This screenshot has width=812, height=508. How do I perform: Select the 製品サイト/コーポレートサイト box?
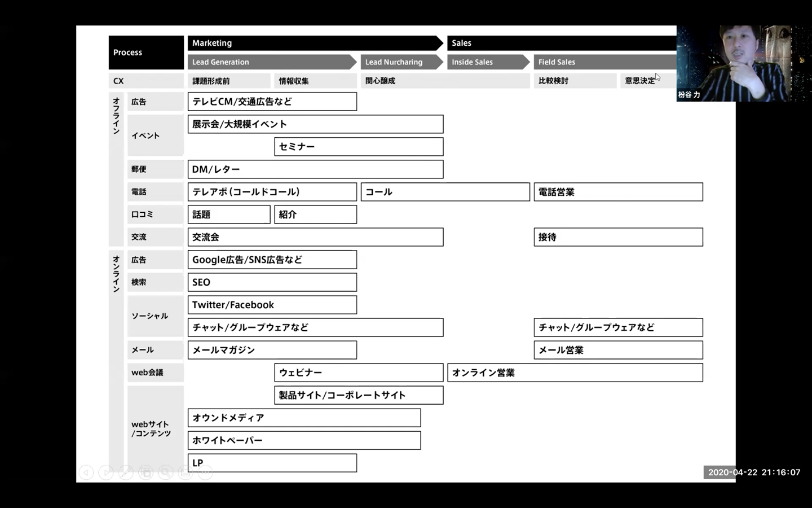point(359,395)
